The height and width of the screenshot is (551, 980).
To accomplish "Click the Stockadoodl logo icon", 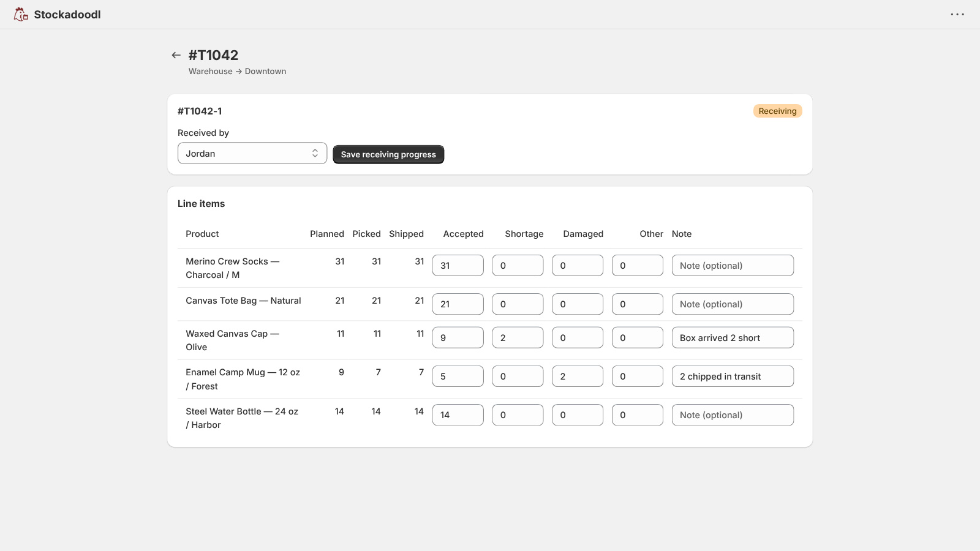I will pos(21,14).
